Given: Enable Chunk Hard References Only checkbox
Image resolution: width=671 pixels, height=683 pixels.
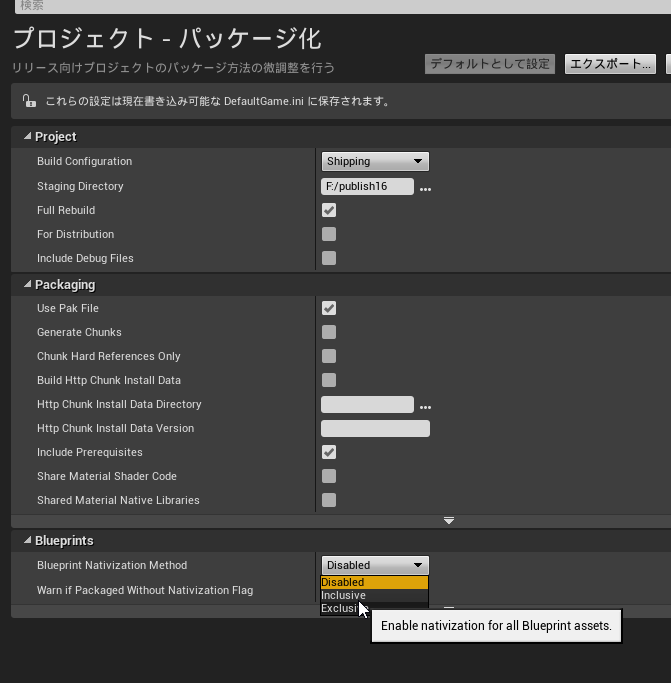Looking at the screenshot, I should pos(329,356).
